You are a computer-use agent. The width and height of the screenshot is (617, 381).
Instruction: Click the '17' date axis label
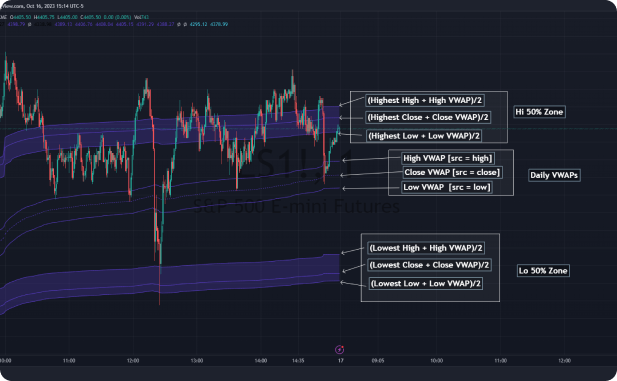[340, 361]
